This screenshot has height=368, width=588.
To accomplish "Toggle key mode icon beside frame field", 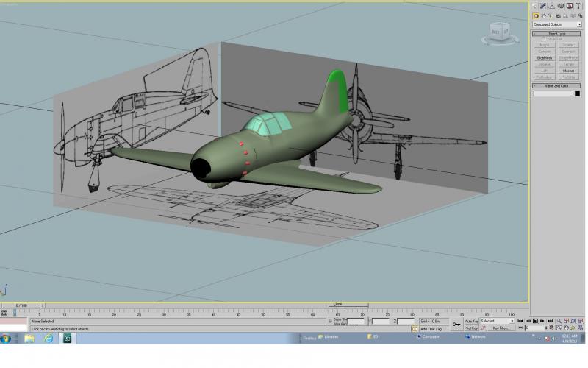I will click(520, 328).
